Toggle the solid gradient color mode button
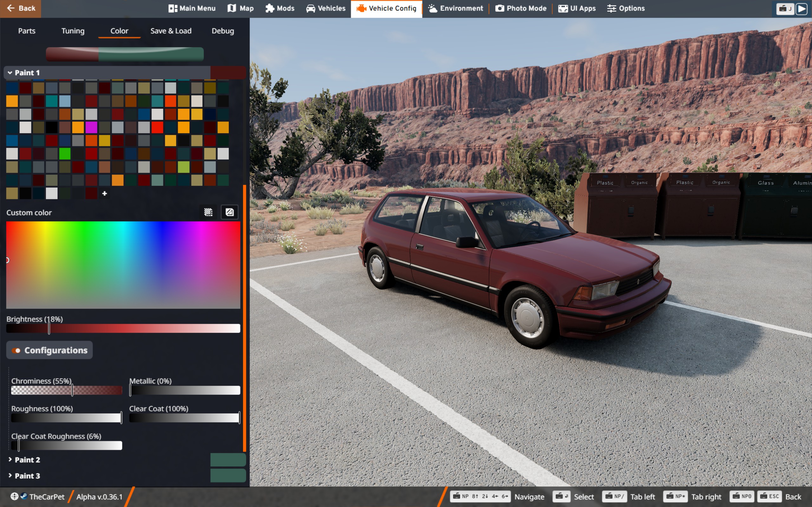The image size is (812, 507). pos(230,212)
